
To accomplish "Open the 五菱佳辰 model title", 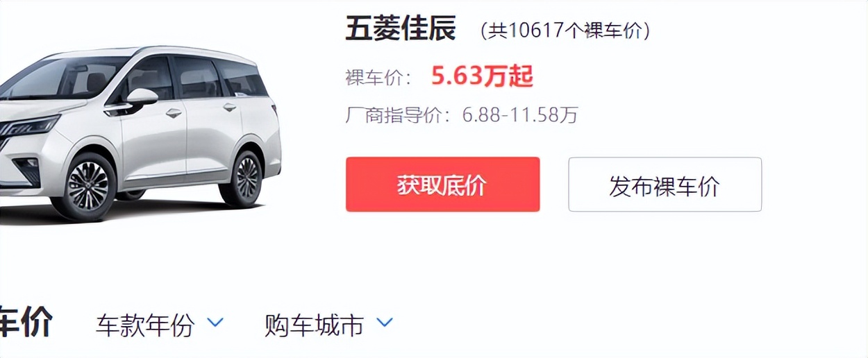I will [x=401, y=29].
